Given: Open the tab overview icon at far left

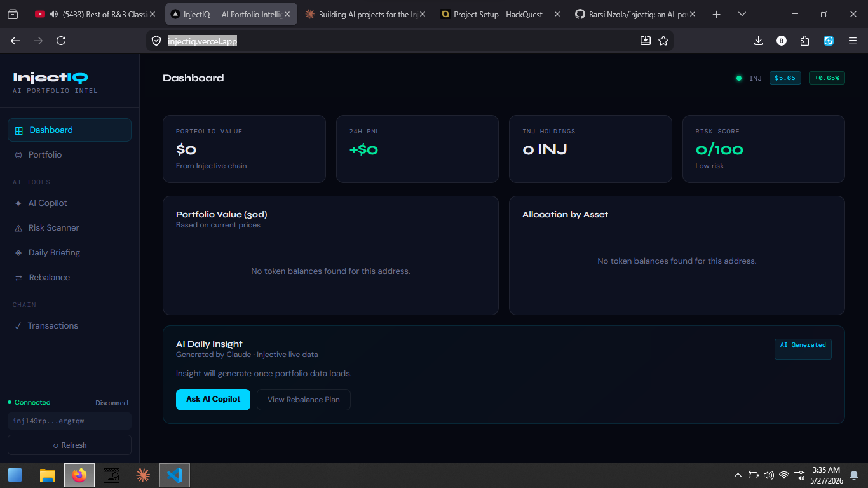Looking at the screenshot, I should 13,14.
